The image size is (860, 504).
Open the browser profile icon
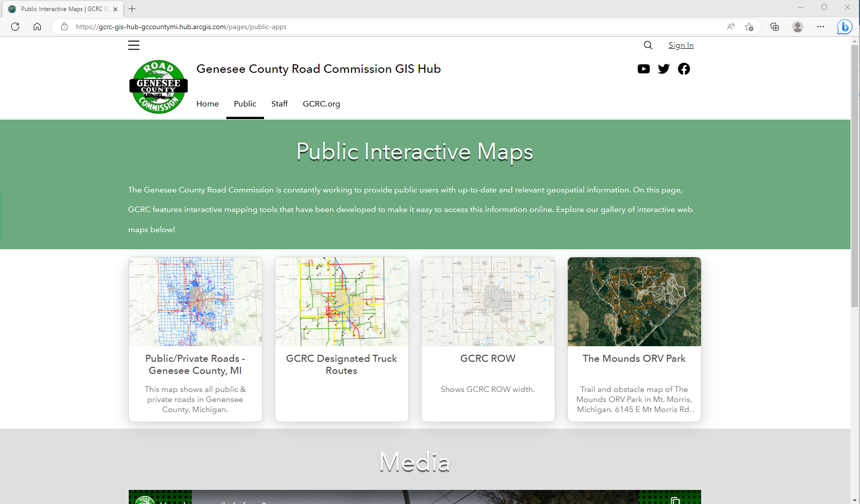[x=797, y=27]
